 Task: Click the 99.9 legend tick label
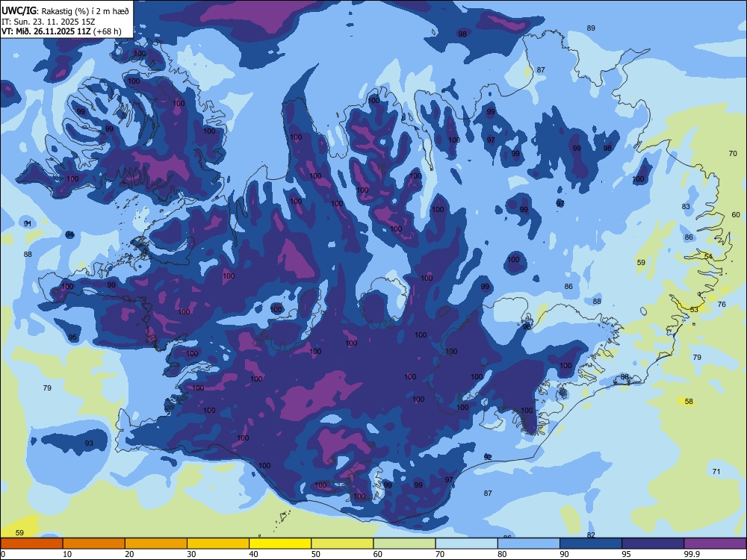click(x=692, y=554)
